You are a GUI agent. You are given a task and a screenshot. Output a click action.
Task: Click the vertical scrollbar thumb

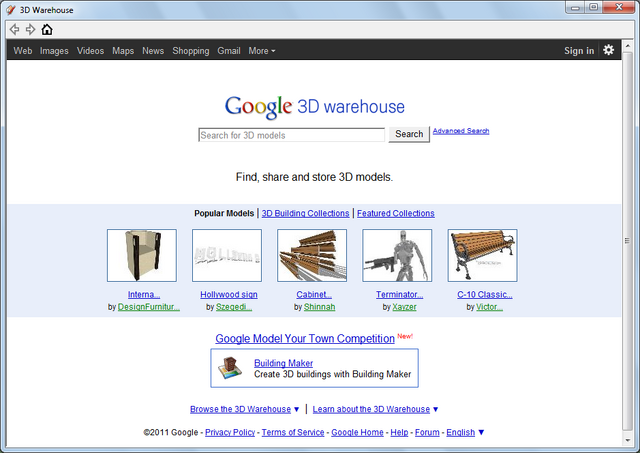point(627,241)
